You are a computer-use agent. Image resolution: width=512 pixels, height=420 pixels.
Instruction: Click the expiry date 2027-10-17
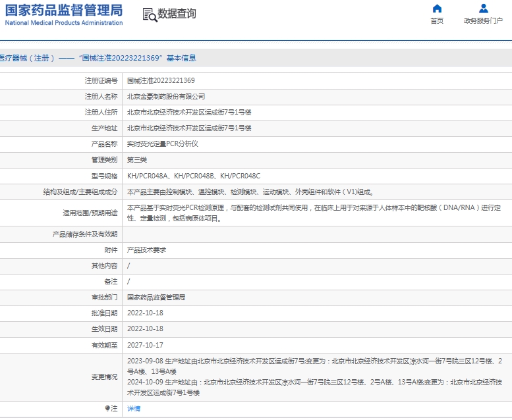tap(145, 345)
